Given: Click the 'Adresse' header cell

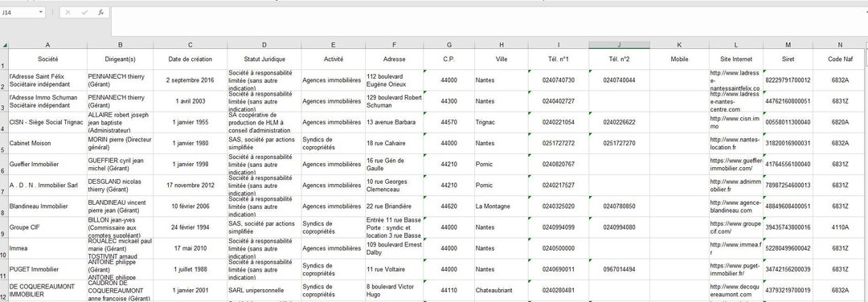Looking at the screenshot, I should (394, 59).
